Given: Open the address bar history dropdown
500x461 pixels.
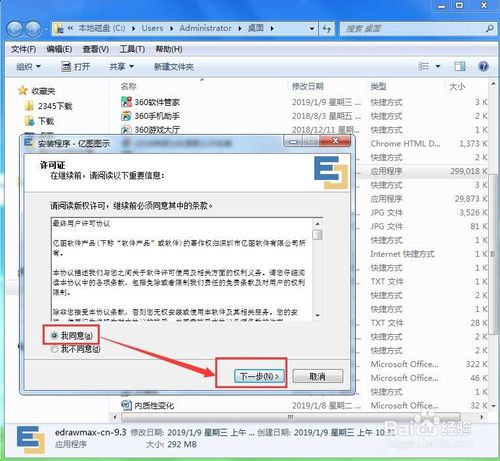Looking at the screenshot, I should [312, 29].
